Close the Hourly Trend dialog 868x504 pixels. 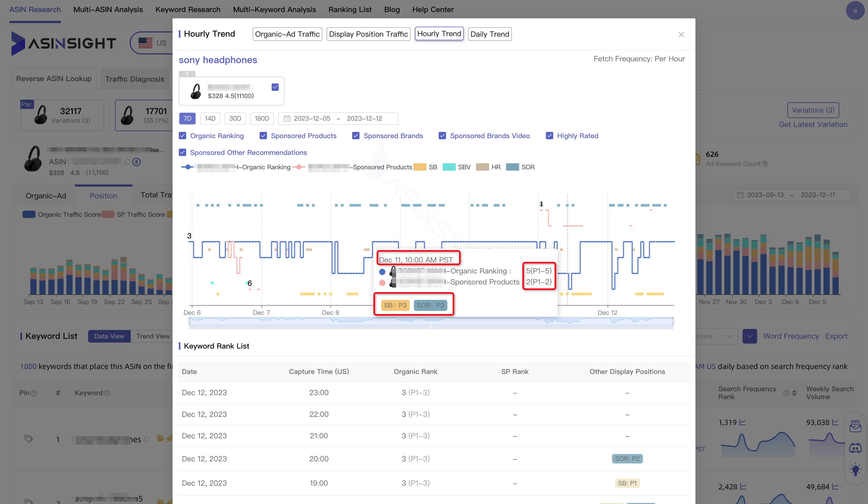[x=681, y=35]
